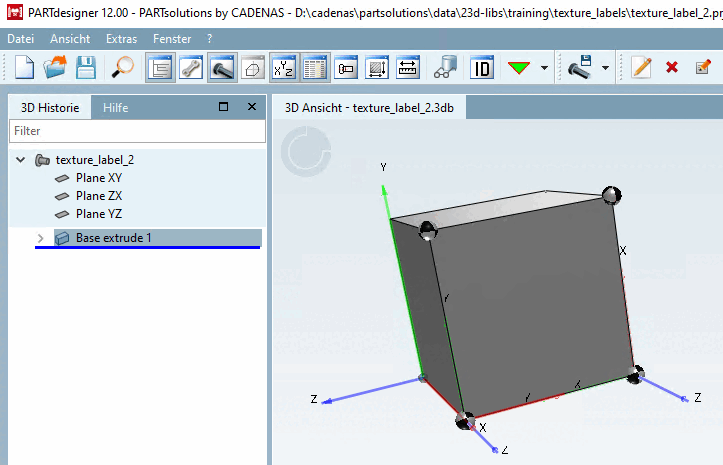Click the sphere at box bottom-front corner
The height and width of the screenshot is (465, 723).
(x=465, y=421)
